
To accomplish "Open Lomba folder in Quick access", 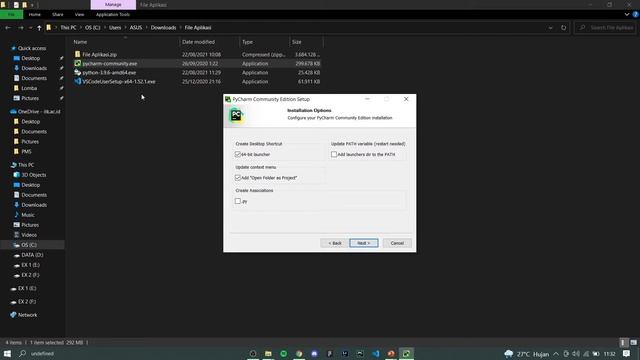I will point(29,88).
